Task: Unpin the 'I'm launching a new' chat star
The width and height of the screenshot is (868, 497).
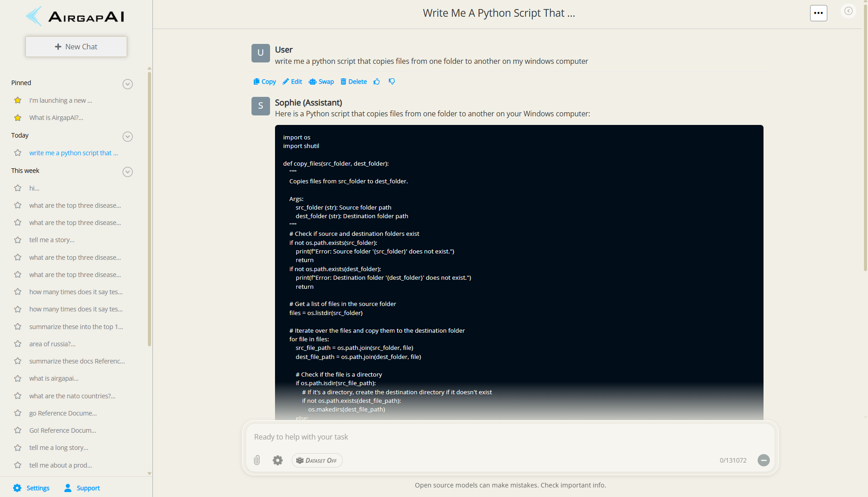Action: click(x=18, y=100)
